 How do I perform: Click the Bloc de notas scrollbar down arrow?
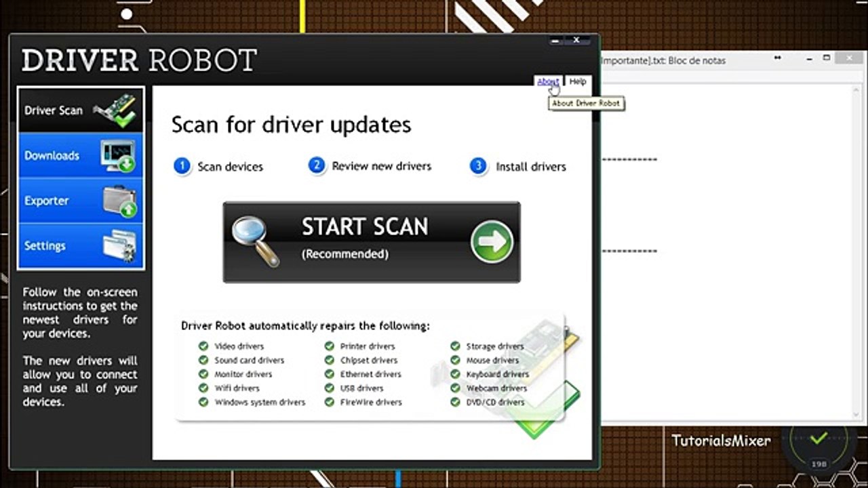[x=856, y=413]
